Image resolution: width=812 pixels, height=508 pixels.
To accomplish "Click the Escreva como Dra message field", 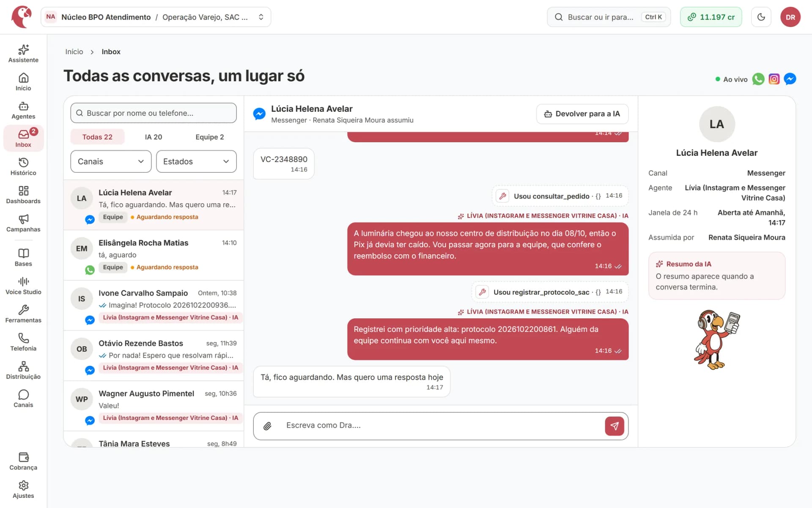I will click(440, 425).
